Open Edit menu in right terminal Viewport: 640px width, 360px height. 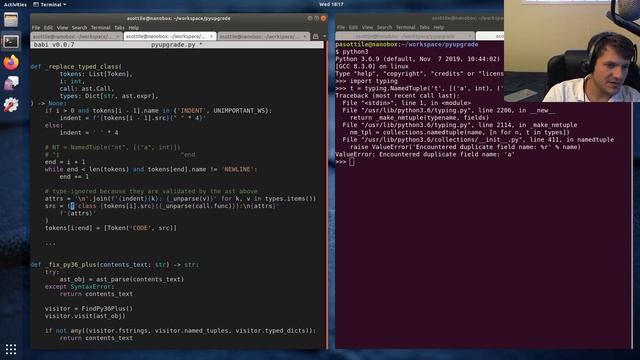[353, 27]
